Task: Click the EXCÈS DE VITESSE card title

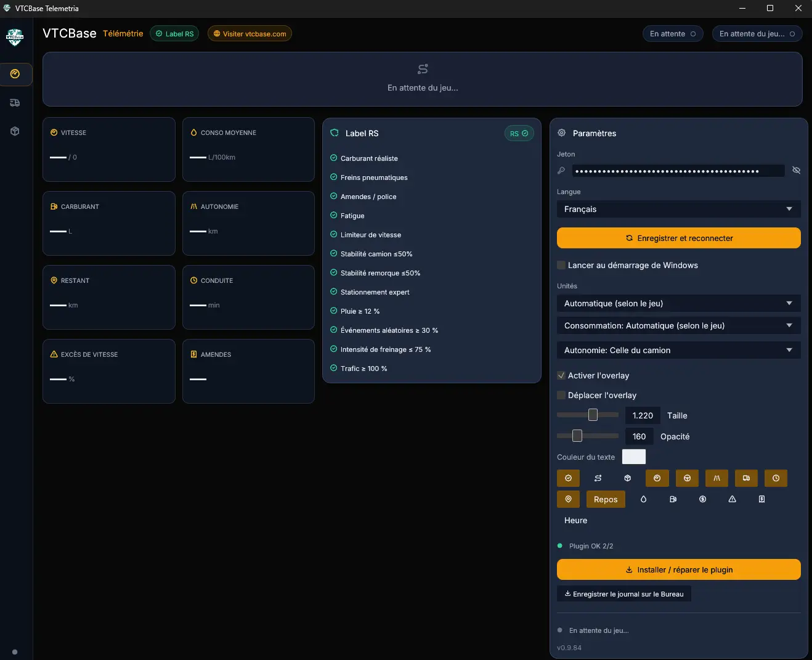Action: pyautogui.click(x=89, y=354)
